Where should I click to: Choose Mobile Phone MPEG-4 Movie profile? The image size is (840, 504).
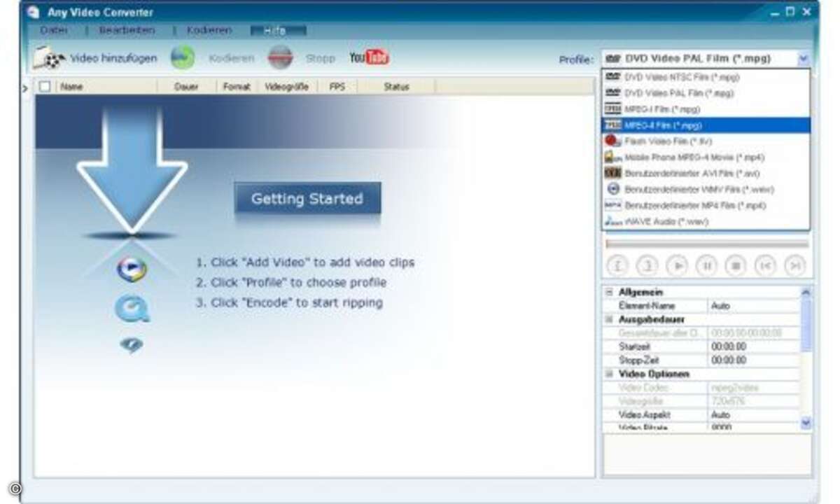706,157
